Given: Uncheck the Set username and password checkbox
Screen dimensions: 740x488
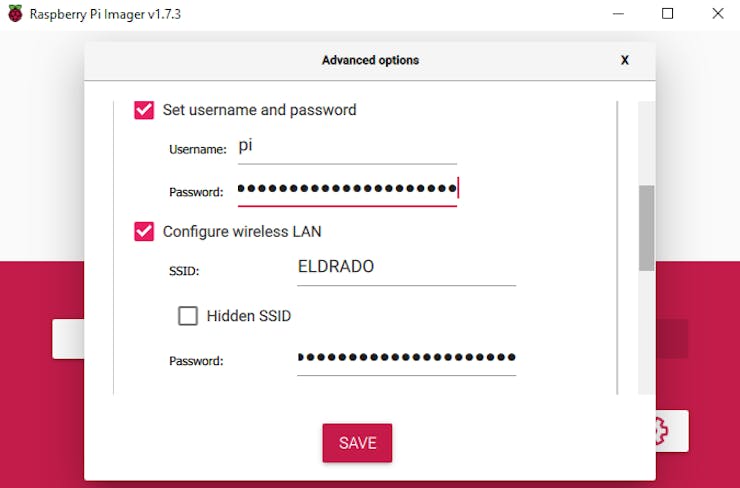Looking at the screenshot, I should (x=144, y=110).
